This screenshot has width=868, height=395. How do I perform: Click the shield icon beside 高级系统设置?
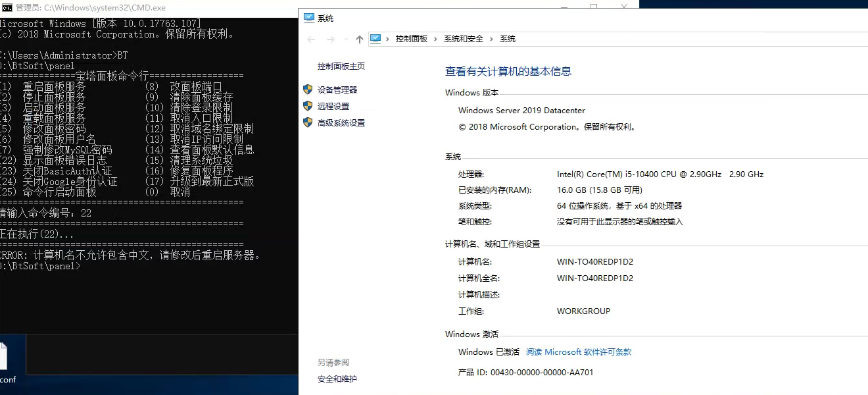(x=308, y=122)
